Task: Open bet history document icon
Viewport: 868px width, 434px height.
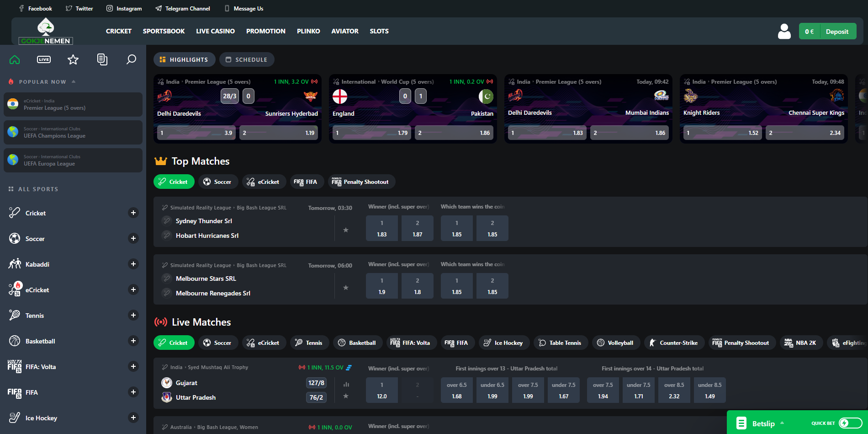Action: (102, 59)
